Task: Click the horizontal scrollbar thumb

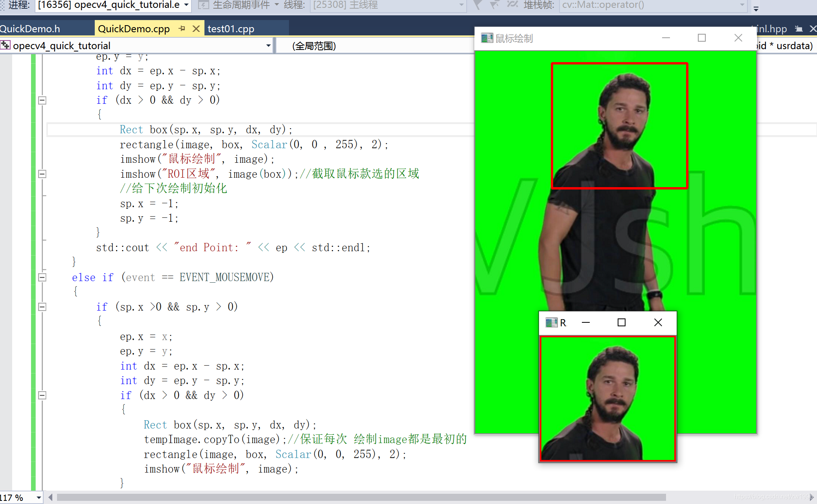Action: click(x=361, y=498)
